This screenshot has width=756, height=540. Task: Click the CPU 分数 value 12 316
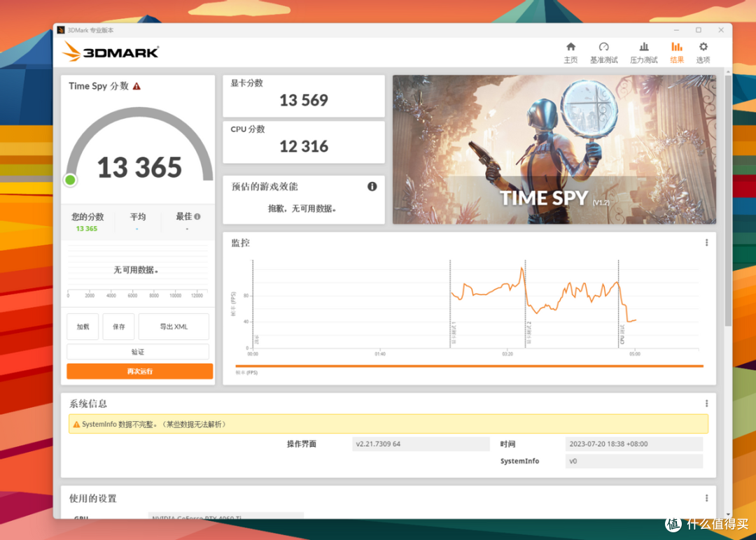click(304, 146)
